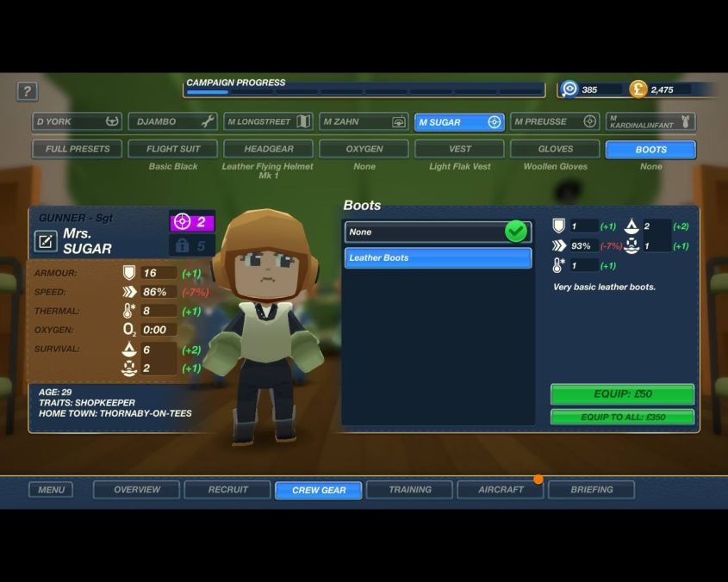Open the Gloves gear category
This screenshot has width=728, height=582.
coord(556,149)
